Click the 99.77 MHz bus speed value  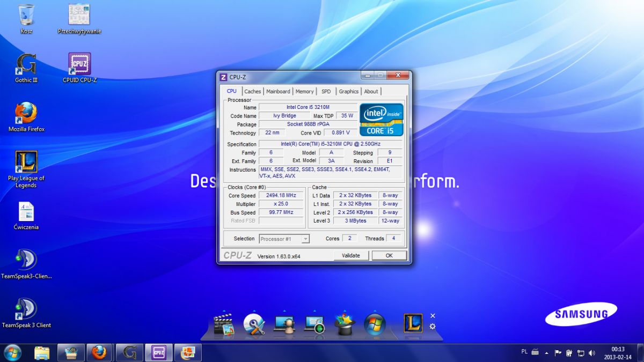click(x=281, y=213)
